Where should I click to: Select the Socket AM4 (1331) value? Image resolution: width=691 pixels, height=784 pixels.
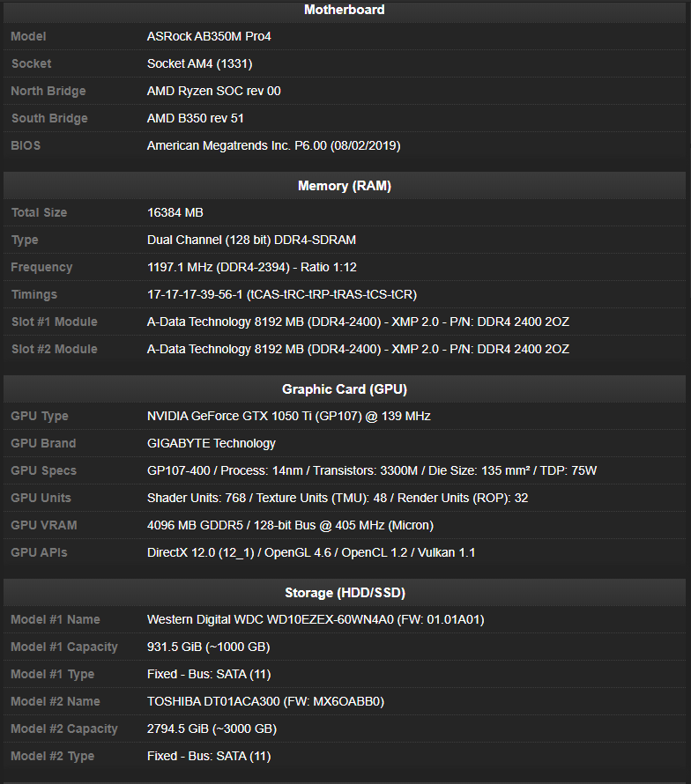coord(200,64)
